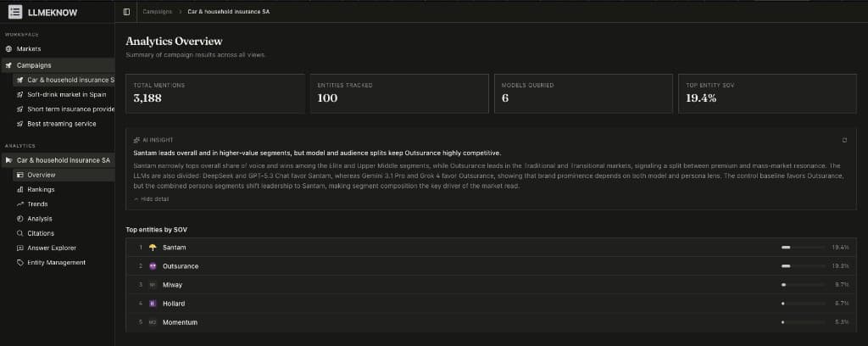This screenshot has height=346, width=868.
Task: Open the Rankings analytics page
Action: [40, 190]
